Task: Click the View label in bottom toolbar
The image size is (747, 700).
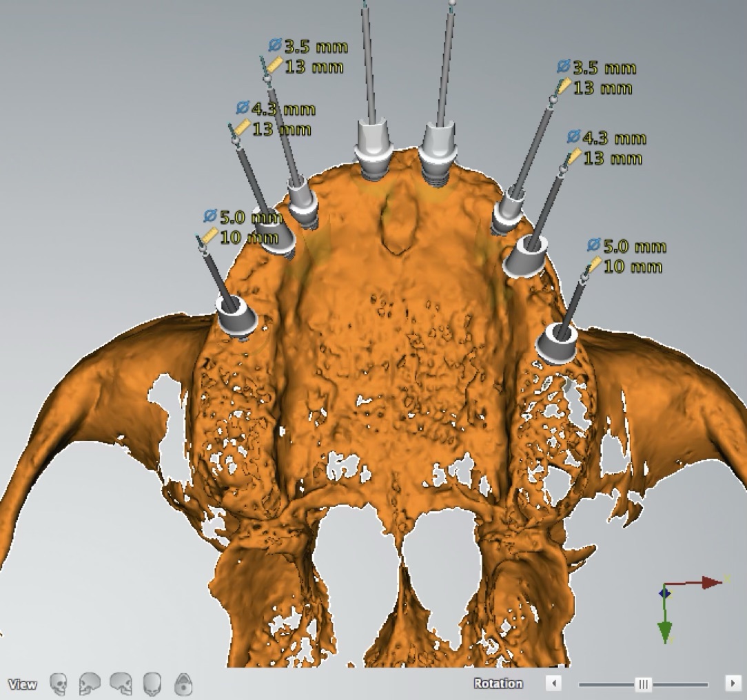Action: click(22, 684)
